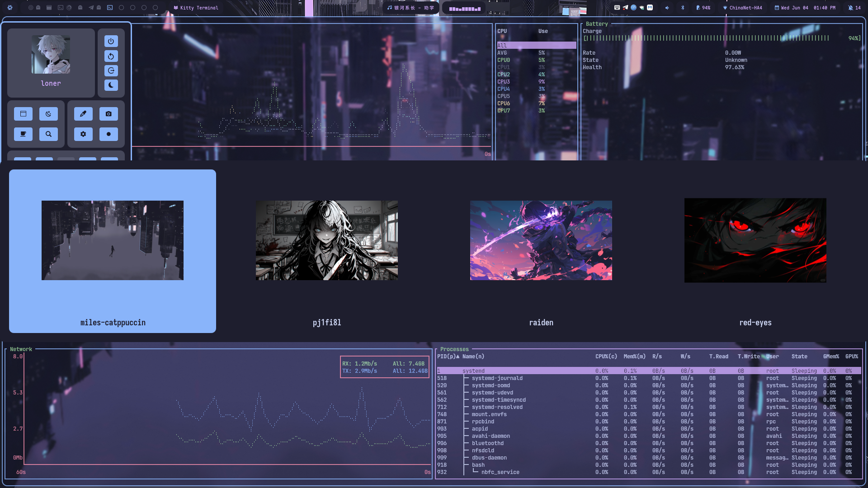Toggle do-not-disturb on the notification bell
Viewport: 868px width, 488px height.
pyautogui.click(x=852, y=8)
